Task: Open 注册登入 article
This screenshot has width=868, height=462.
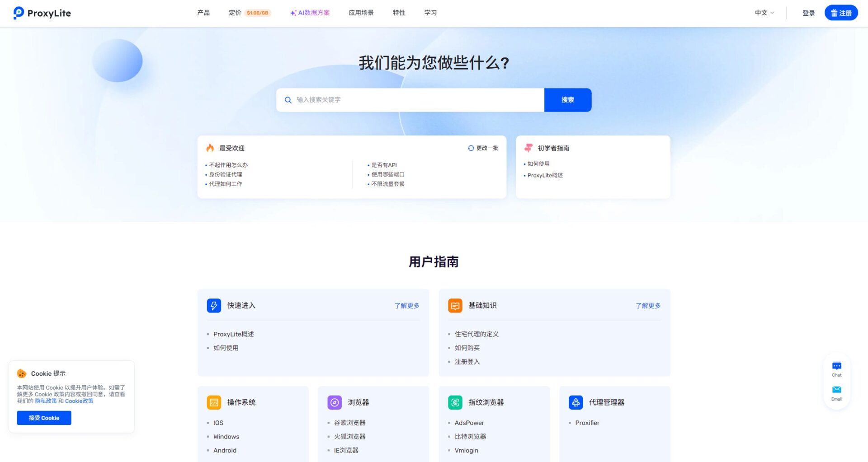Action: point(467,362)
